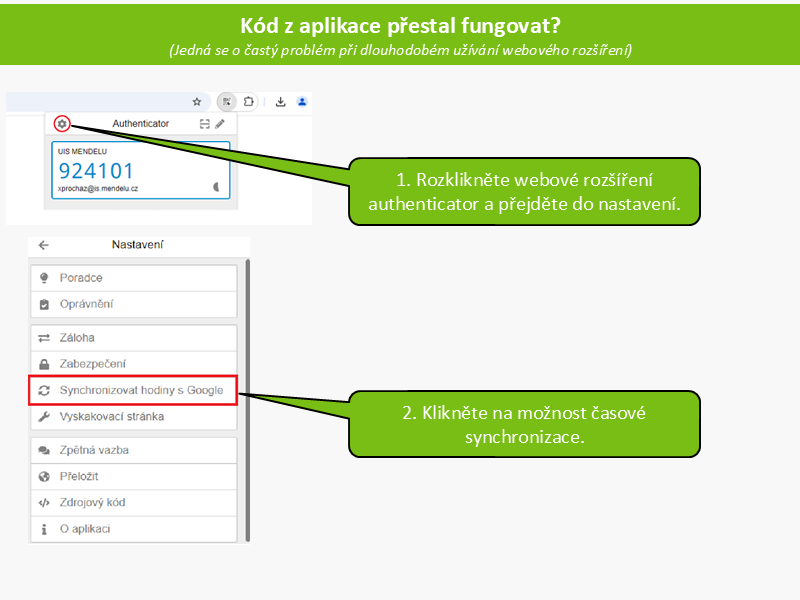Click the swap arrows icon beside Záloha

[x=44, y=338]
